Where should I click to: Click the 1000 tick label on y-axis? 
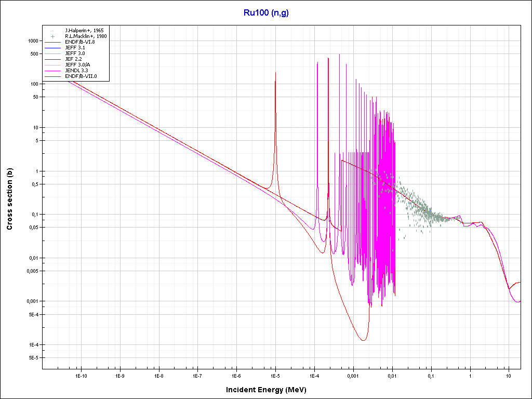[x=33, y=41]
